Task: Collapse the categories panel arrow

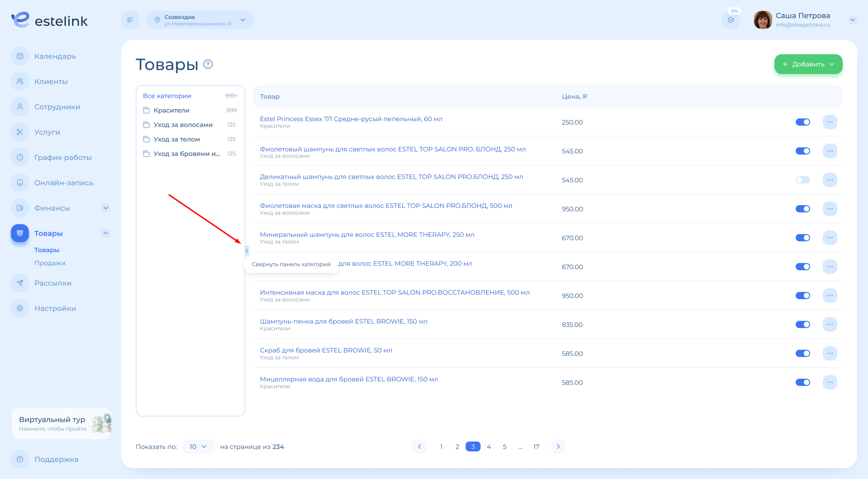Action: tap(247, 251)
